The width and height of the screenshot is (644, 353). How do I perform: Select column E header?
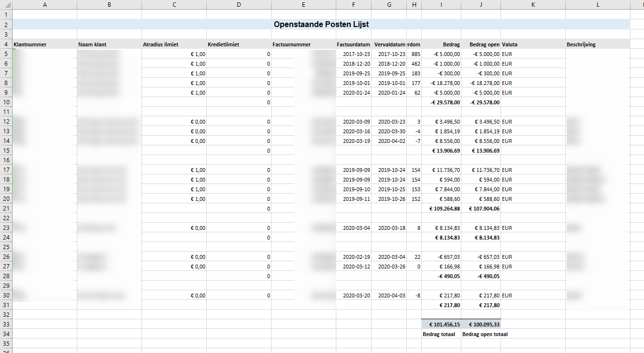(x=303, y=5)
